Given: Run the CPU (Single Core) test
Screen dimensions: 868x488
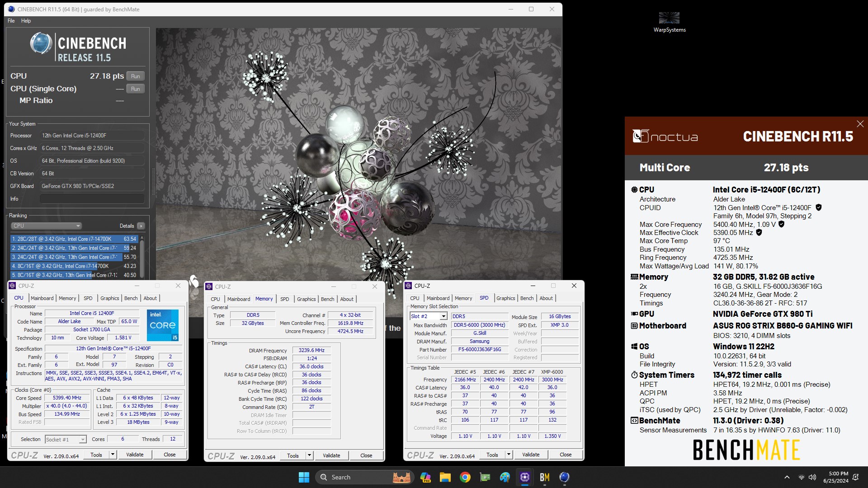Looking at the screenshot, I should click(x=135, y=89).
